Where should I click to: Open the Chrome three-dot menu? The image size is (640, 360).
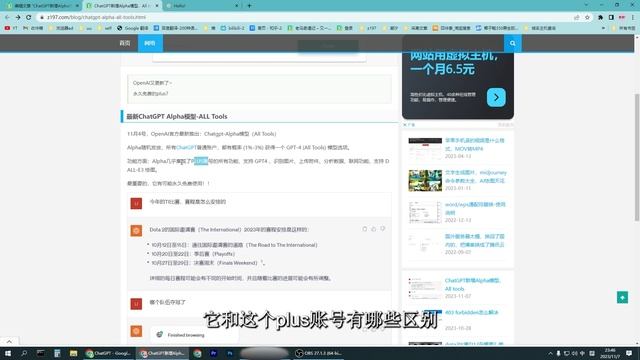click(x=633, y=17)
